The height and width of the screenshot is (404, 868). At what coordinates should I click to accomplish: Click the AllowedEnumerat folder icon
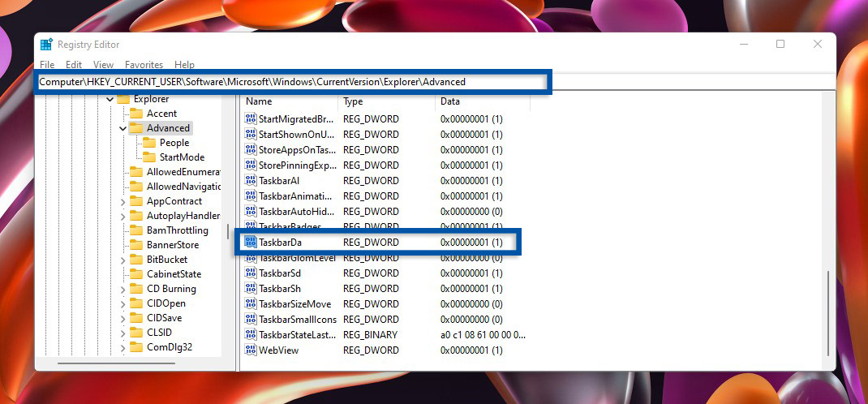tap(136, 171)
